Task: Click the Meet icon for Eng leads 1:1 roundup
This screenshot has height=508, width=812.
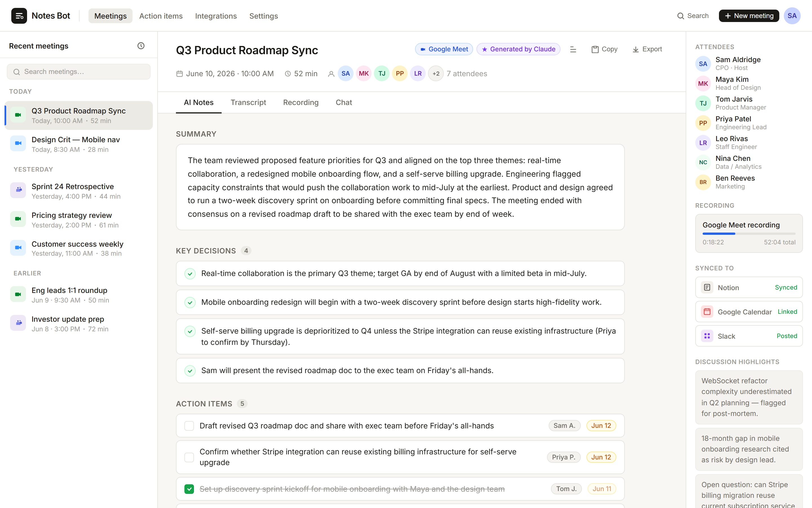Action: (x=18, y=294)
